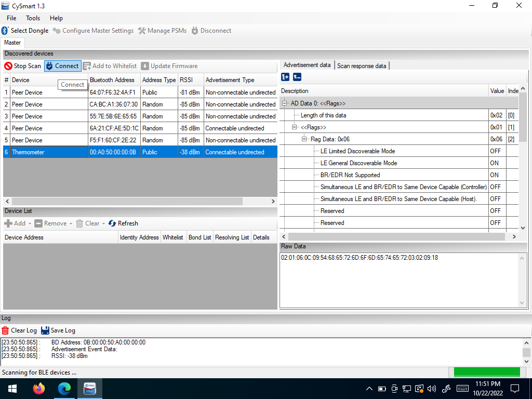Click the Stop Scan button
Image resolution: width=532 pixels, height=399 pixels.
[x=23, y=66]
